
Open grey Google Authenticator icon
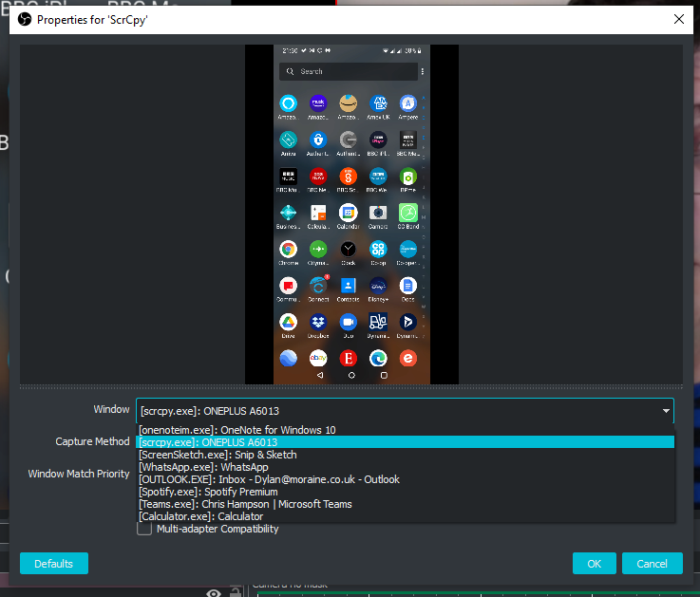(349, 140)
